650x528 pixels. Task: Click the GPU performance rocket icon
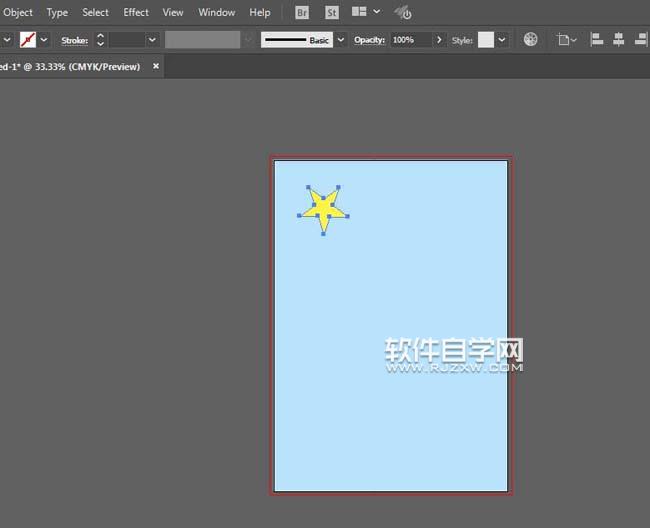pos(402,13)
